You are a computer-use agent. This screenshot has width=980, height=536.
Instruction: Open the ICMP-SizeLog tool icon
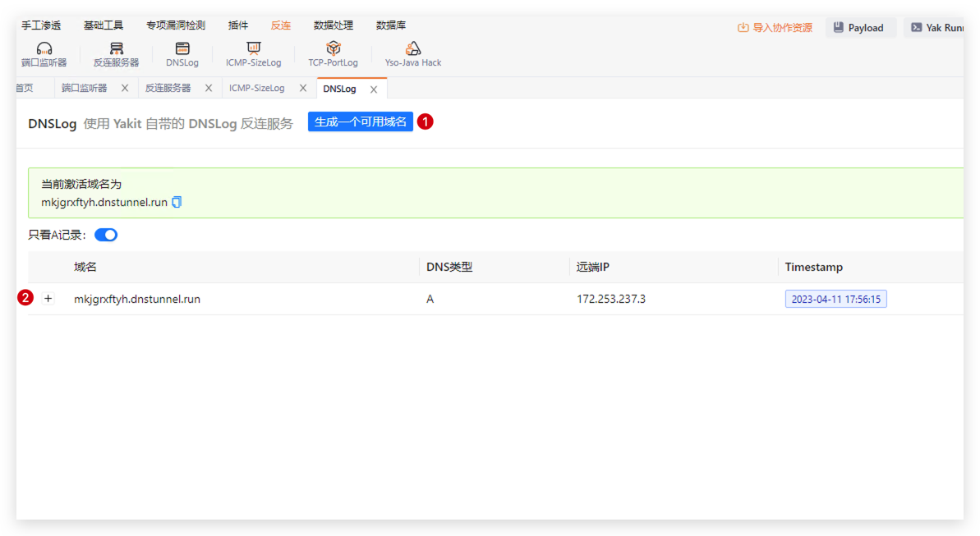(x=253, y=54)
